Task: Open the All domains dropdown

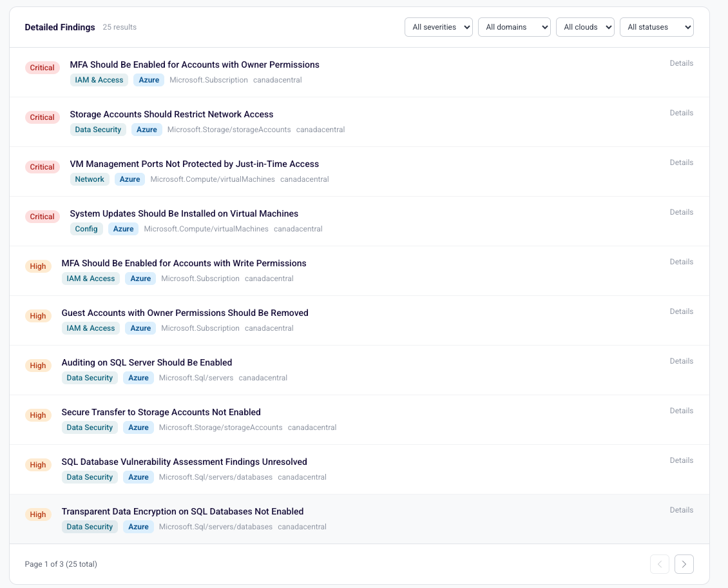Action: tap(514, 27)
